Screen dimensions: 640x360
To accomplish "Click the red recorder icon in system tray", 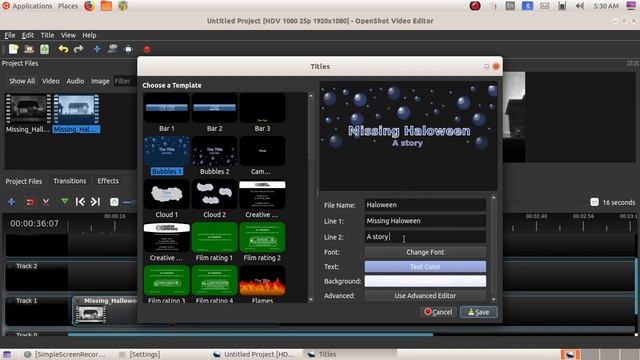I will 475,6.
